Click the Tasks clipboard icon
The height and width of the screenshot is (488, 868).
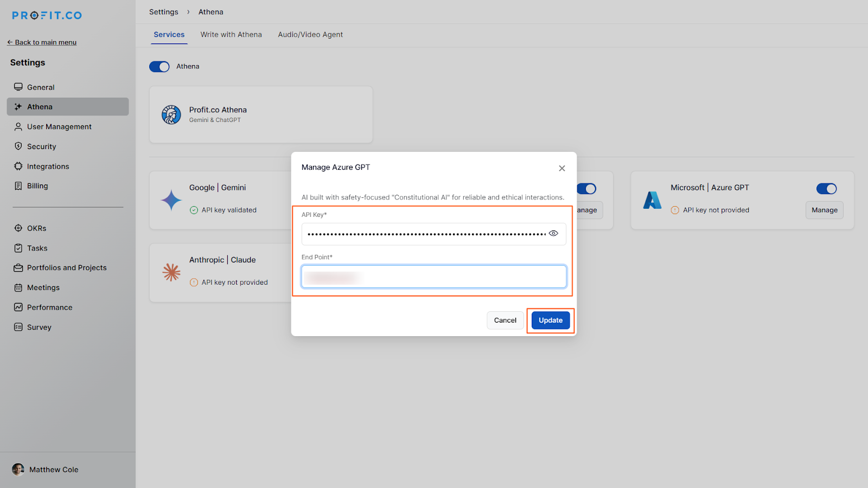pyautogui.click(x=18, y=248)
